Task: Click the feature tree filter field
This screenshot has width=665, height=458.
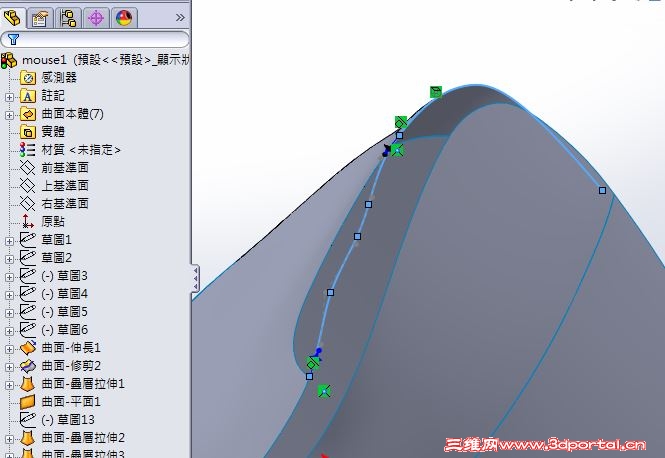Action: [x=95, y=39]
